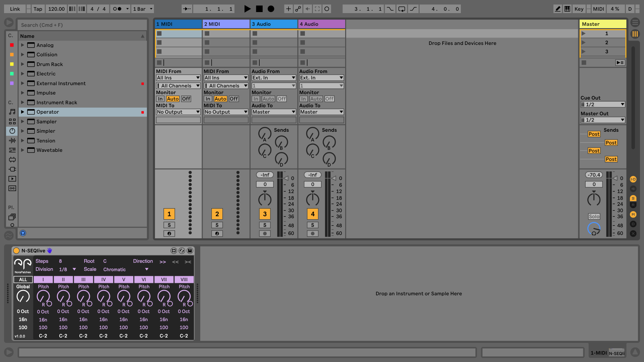Image resolution: width=644 pixels, height=362 pixels.
Task: Click the Play button in transport
Action: (247, 9)
